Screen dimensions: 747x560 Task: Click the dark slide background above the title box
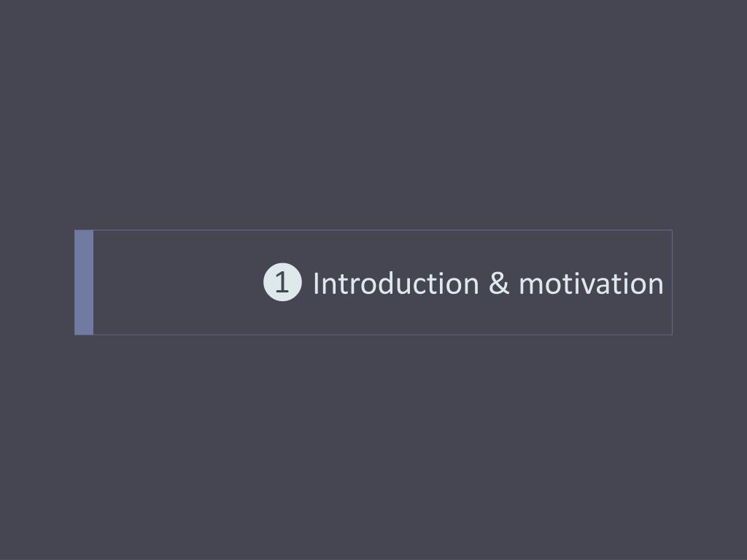[373, 114]
